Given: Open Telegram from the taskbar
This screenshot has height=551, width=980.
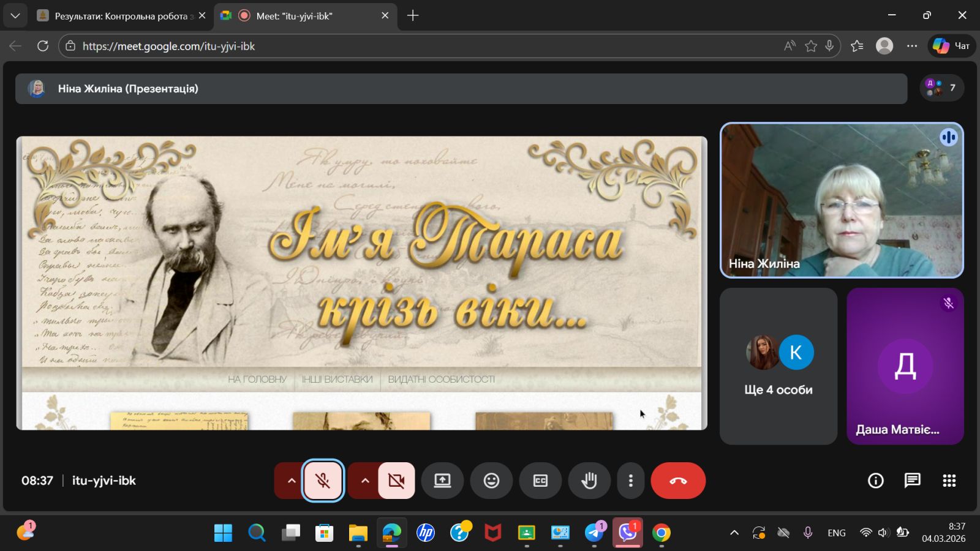Looking at the screenshot, I should 594,533.
